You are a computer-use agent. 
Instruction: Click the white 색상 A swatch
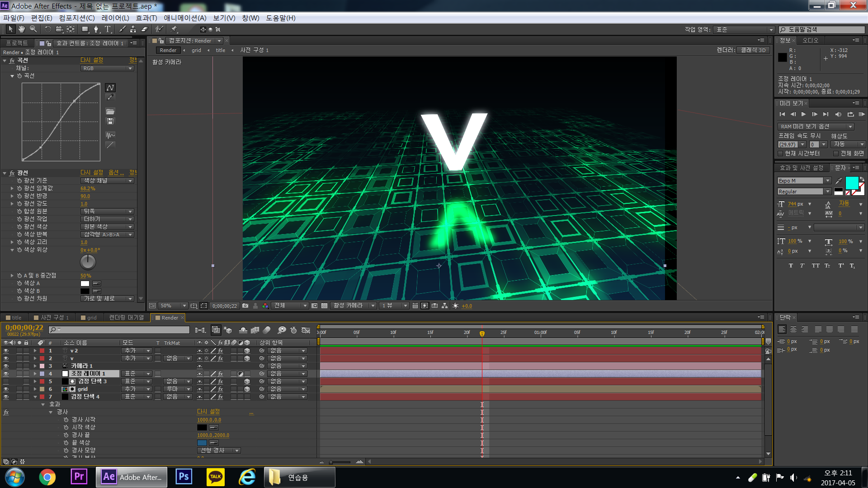[x=85, y=283]
